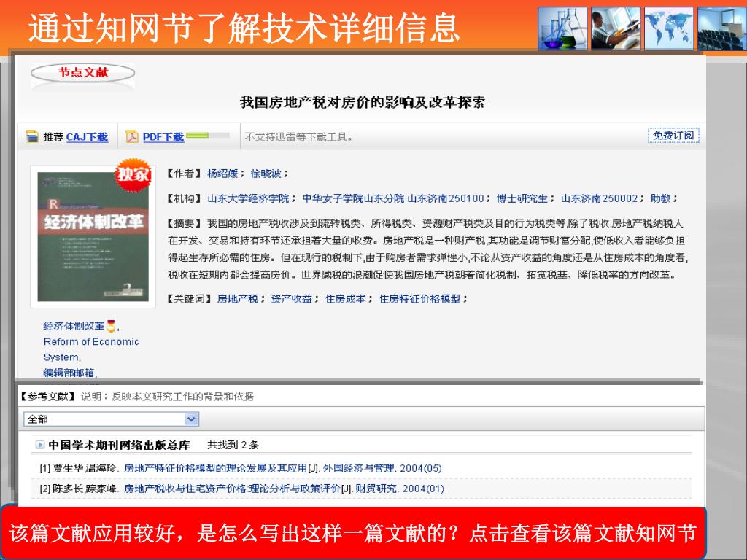Viewport: 747px width, 560px height.
Task: Click the green download progress bar
Action: 208,135
